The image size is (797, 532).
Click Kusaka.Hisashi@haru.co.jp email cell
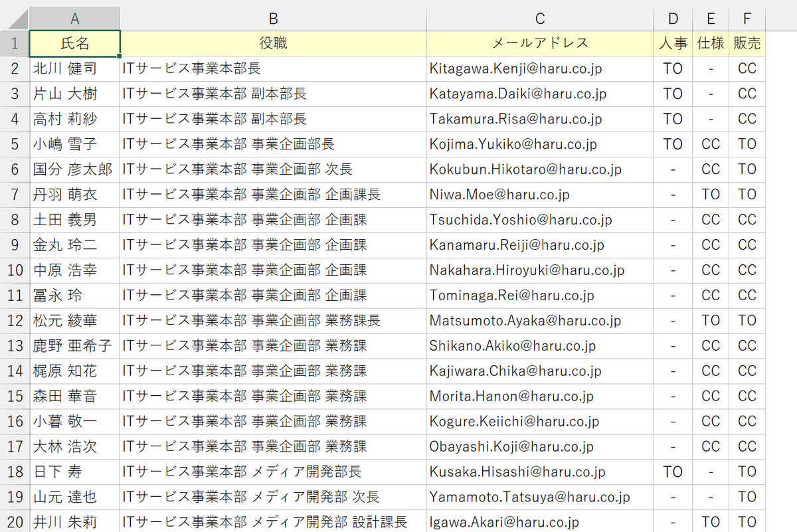(540, 472)
